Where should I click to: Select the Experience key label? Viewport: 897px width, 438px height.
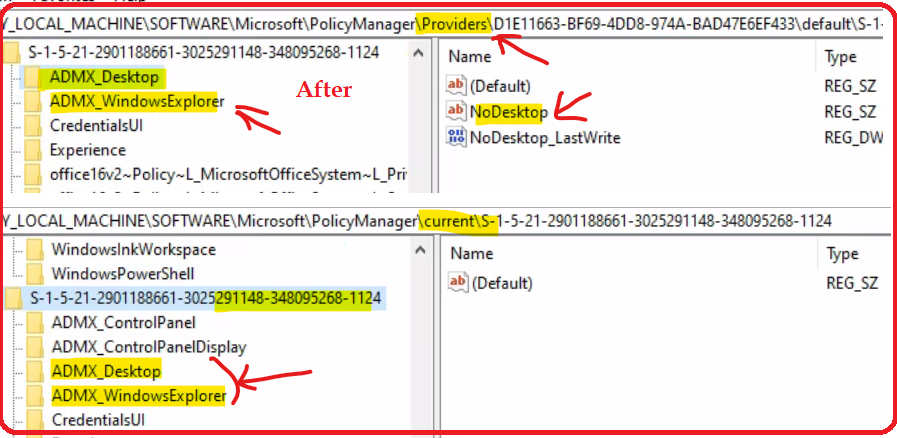point(88,150)
